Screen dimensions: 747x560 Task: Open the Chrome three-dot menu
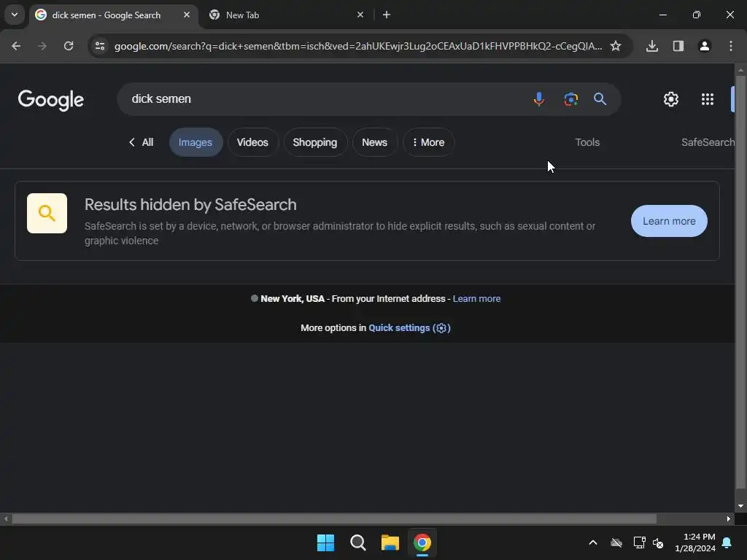731,46
